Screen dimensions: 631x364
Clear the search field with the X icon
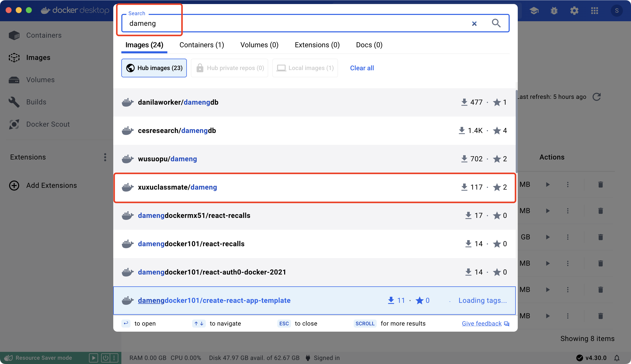(x=474, y=24)
